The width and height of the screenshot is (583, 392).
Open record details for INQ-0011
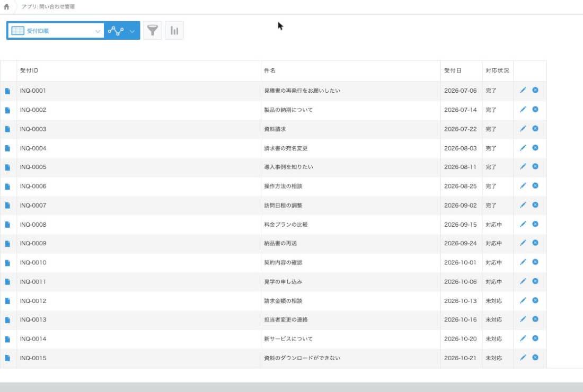click(x=7, y=282)
